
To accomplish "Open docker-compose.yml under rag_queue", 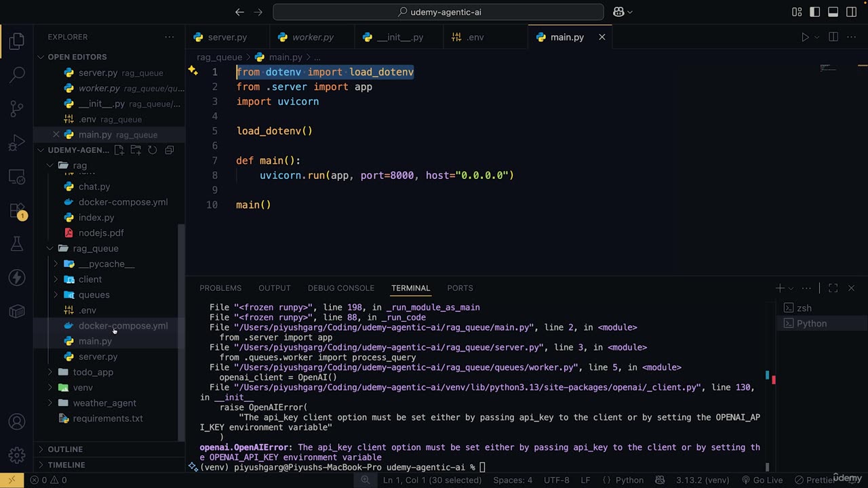I will [x=123, y=325].
